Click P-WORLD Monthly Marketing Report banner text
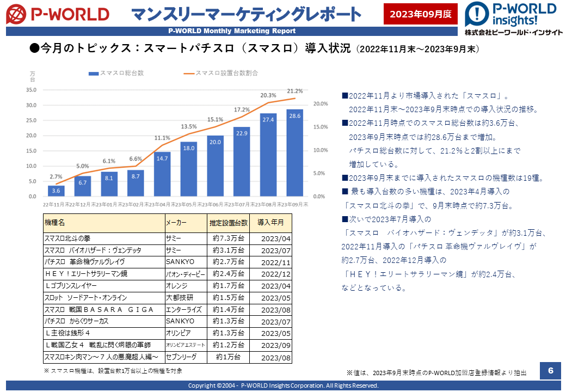The image size is (566, 392). tap(232, 31)
